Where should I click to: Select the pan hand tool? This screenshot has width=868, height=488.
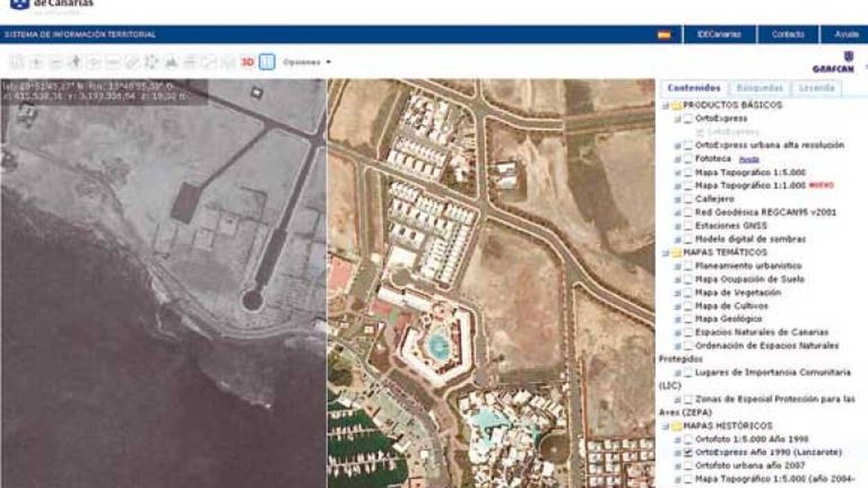tap(74, 62)
